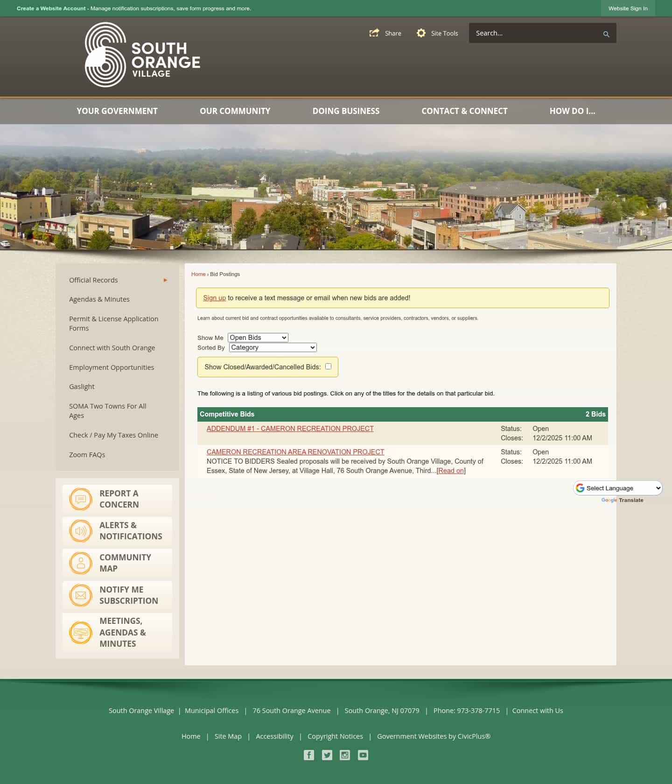Open the Sorted By Category dropdown
This screenshot has height=784, width=672.
pyautogui.click(x=273, y=347)
